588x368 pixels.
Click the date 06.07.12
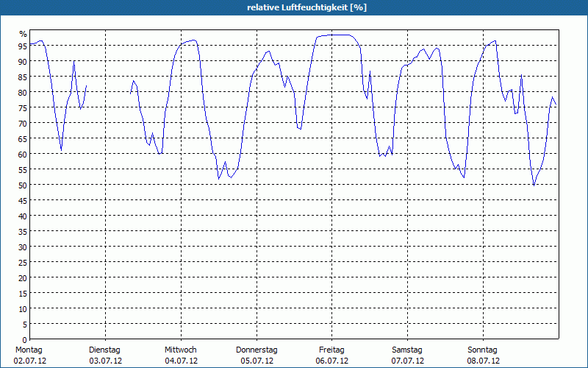pos(332,361)
